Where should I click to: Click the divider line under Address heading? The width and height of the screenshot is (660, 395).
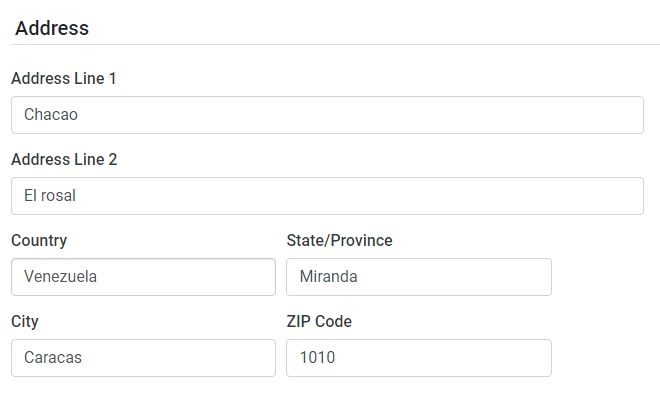point(335,44)
